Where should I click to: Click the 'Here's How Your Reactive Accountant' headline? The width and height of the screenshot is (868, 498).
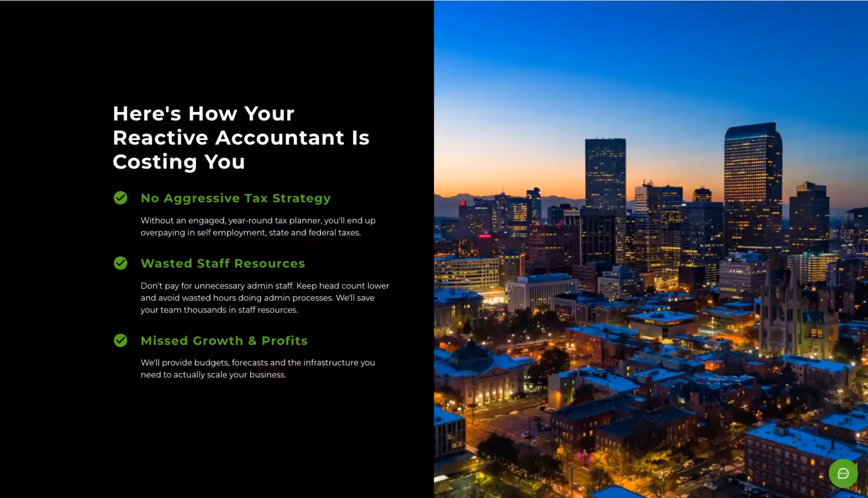point(241,138)
